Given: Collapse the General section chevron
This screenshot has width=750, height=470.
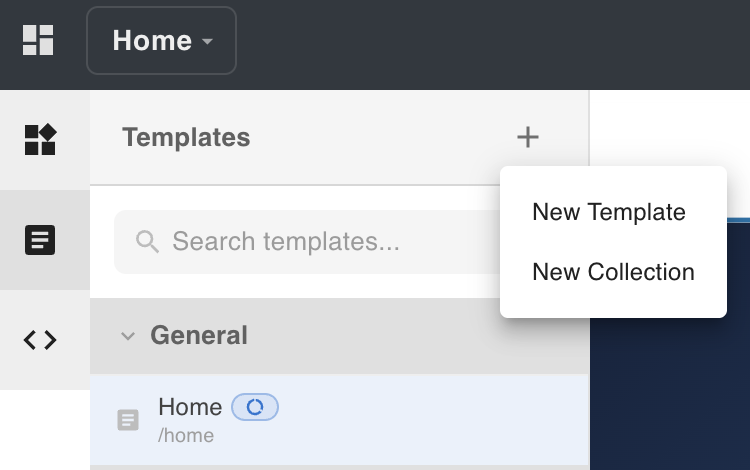Looking at the screenshot, I should coord(128,336).
